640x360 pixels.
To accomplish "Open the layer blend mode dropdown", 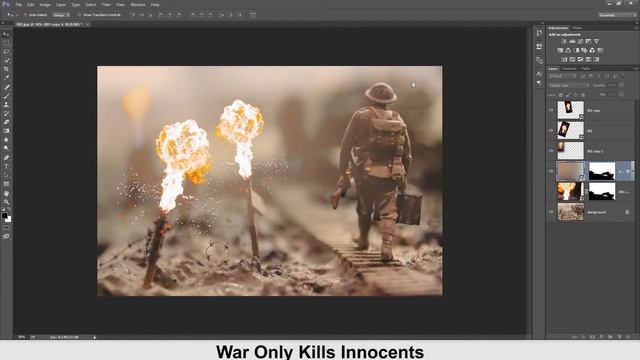I will click(569, 85).
